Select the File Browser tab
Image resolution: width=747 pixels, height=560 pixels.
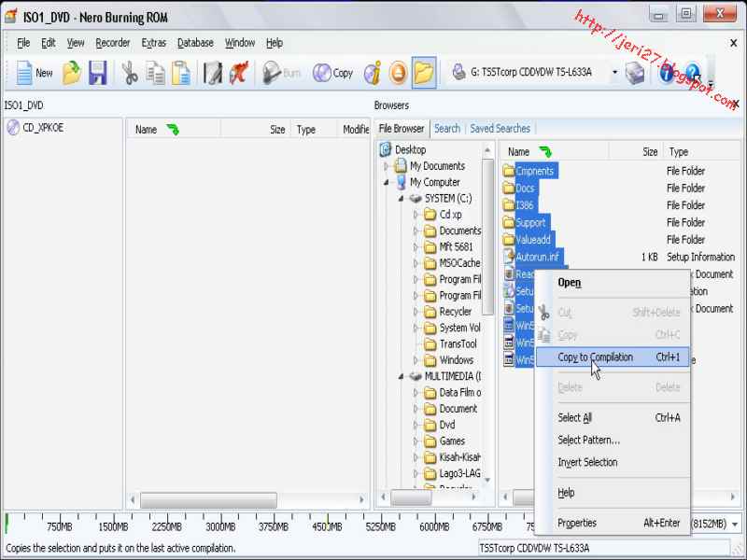point(402,129)
